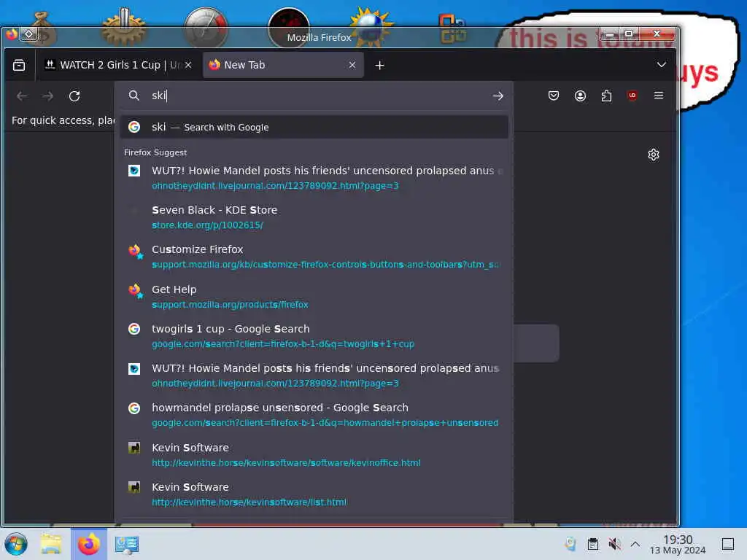Open the gear desktop icon behind Firefox
Screen dimensions: 747x560
[124, 28]
